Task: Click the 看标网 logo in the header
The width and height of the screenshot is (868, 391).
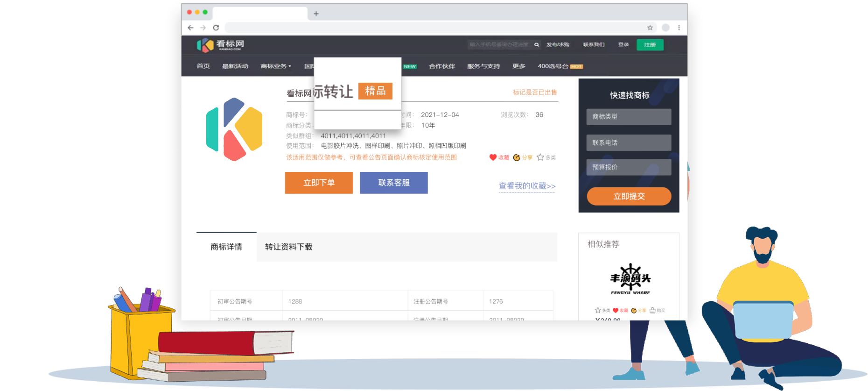Action: click(x=220, y=45)
